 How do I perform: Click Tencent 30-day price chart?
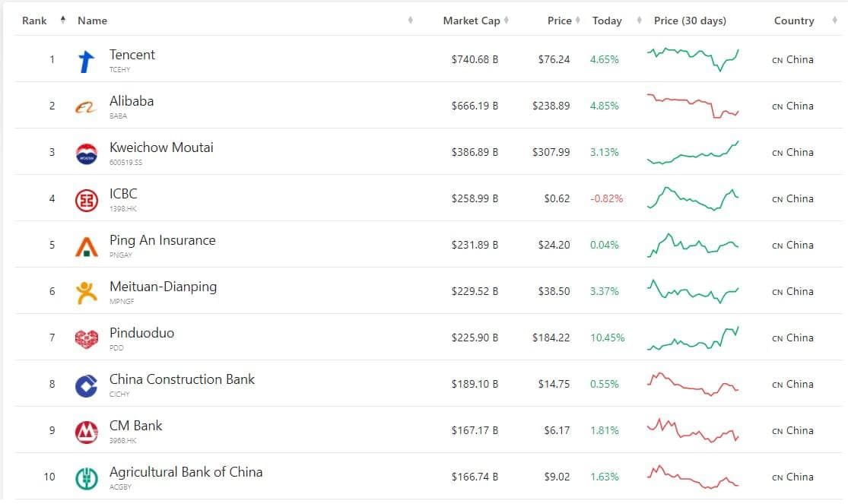693,59
